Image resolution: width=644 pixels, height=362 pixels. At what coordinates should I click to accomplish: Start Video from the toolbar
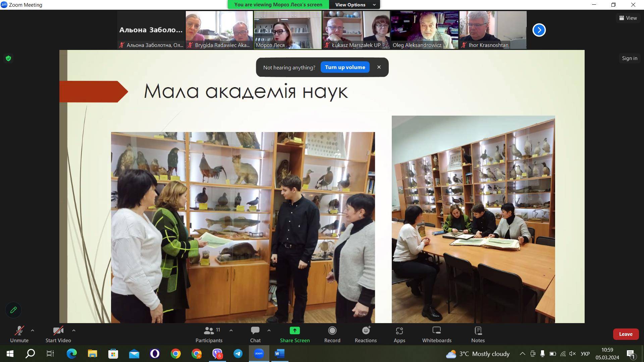pyautogui.click(x=58, y=335)
